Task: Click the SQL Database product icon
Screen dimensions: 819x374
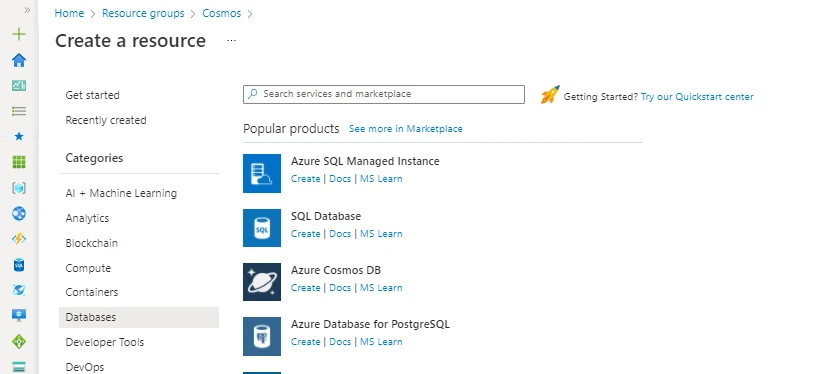Action: point(262,228)
